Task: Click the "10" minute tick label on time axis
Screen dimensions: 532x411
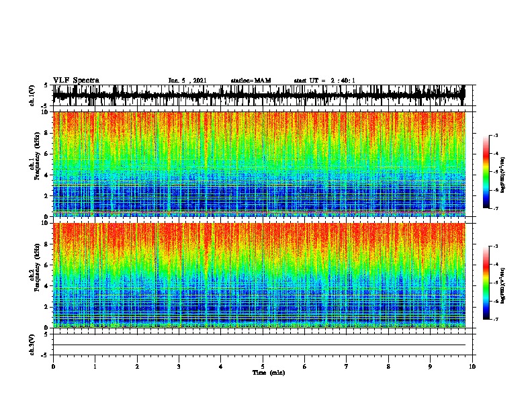Action: [x=472, y=367]
